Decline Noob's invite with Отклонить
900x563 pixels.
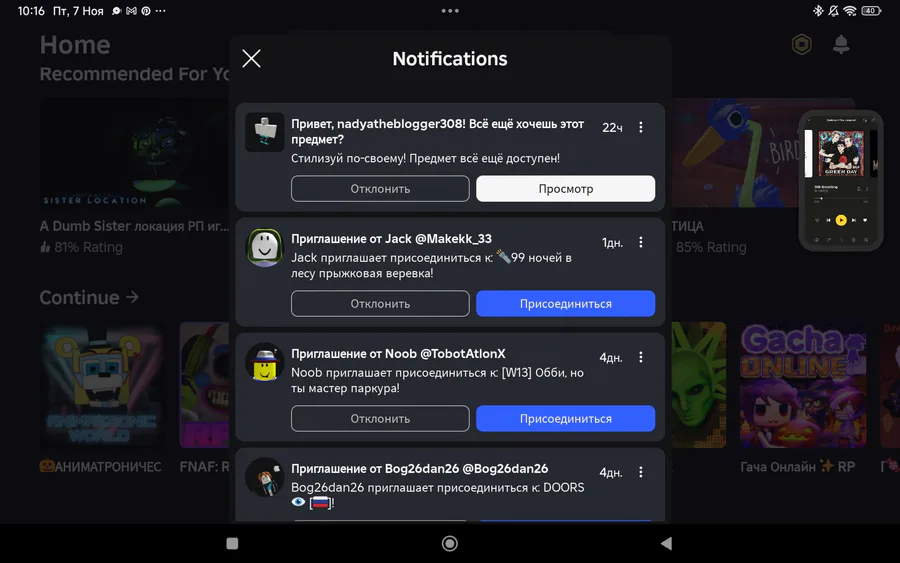(380, 418)
